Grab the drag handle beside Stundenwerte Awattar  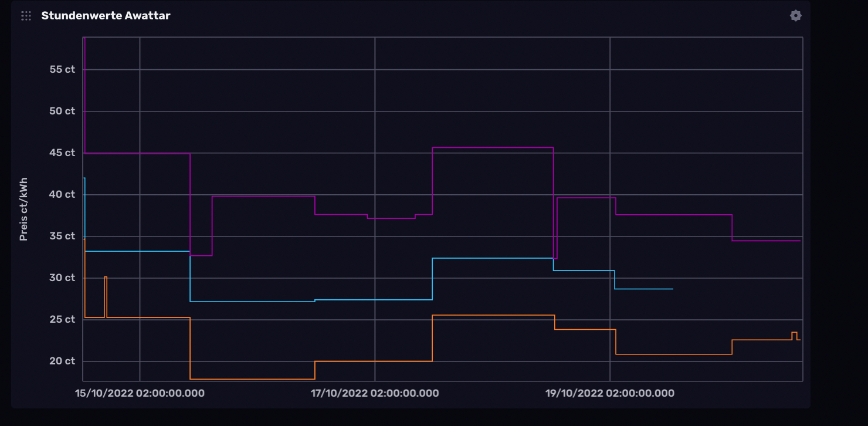pos(26,16)
